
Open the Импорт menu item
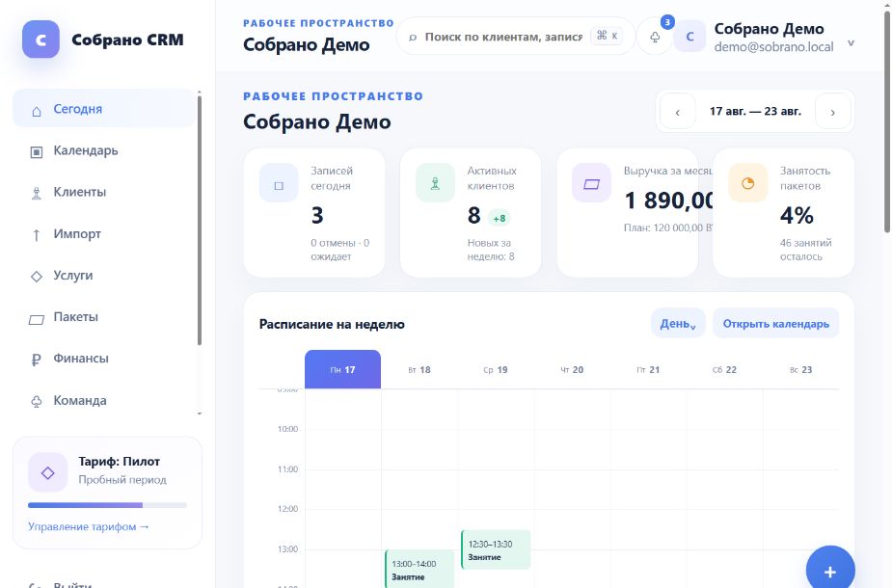coord(104,233)
